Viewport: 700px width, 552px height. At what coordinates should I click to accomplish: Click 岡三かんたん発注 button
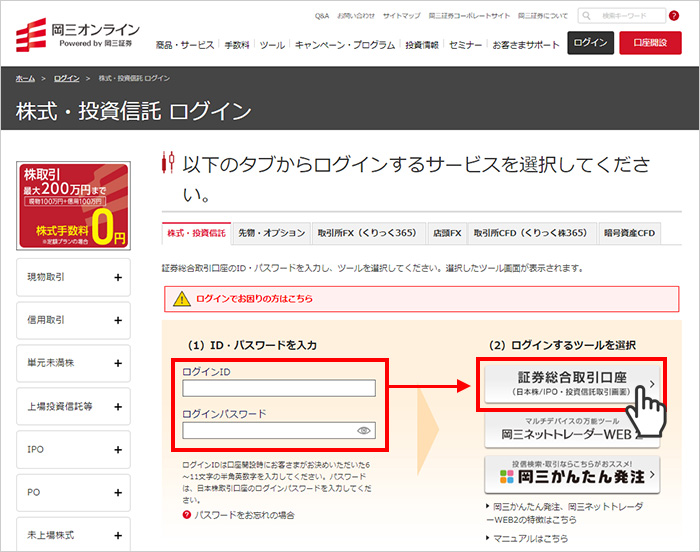[572, 474]
